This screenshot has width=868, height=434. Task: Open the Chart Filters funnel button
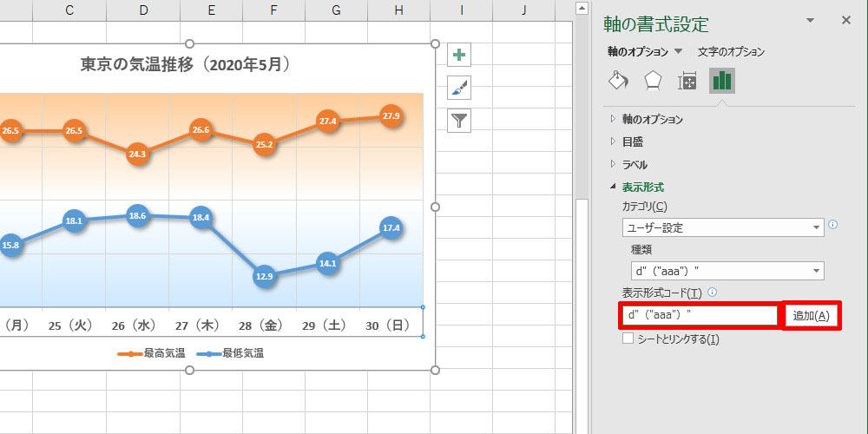[x=459, y=120]
